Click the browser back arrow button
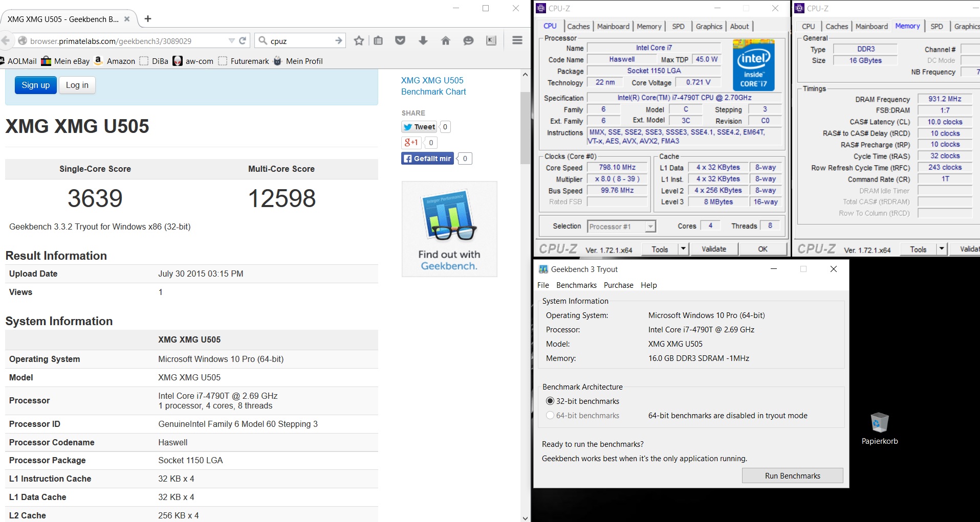The height and width of the screenshot is (522, 980). point(5,41)
